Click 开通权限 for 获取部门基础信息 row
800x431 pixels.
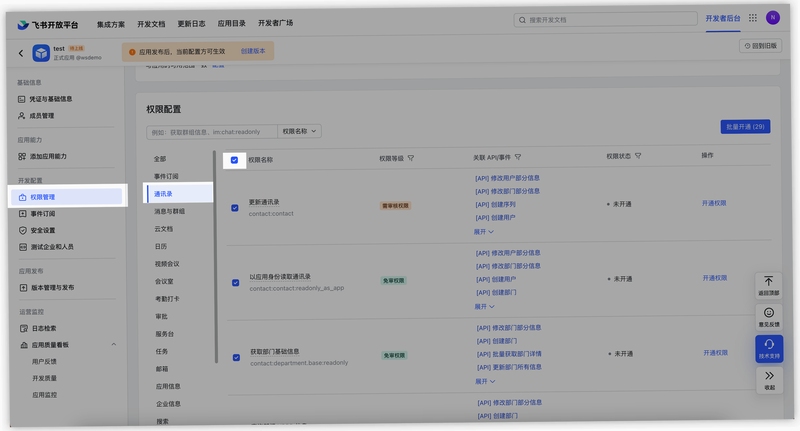coord(716,353)
